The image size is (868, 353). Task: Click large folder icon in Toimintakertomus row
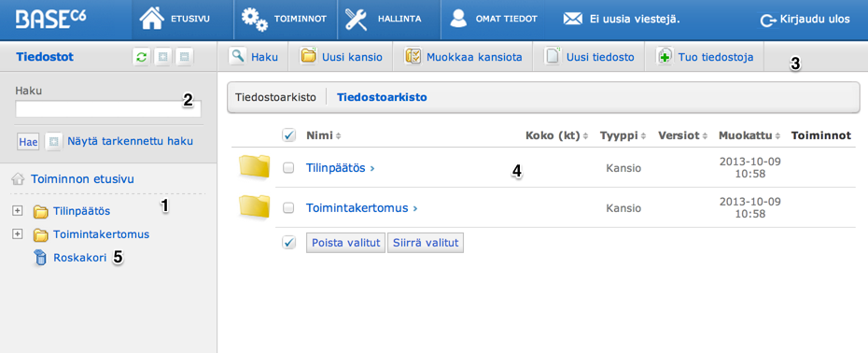click(254, 205)
